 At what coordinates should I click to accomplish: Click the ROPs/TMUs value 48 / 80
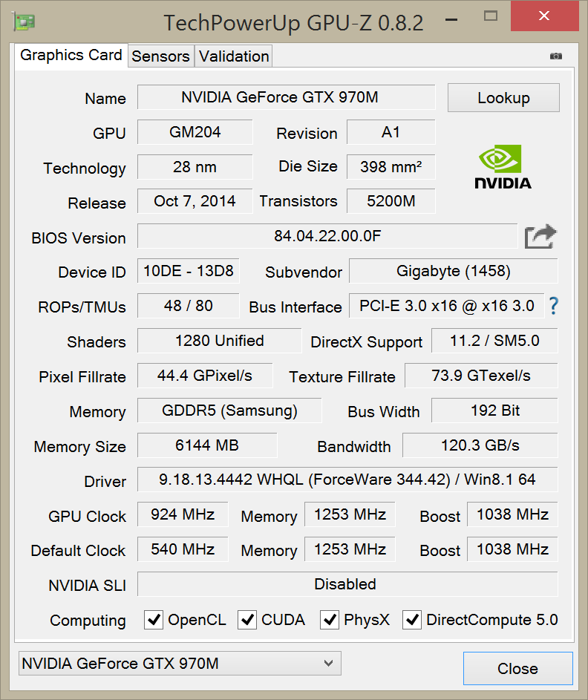[x=189, y=306]
